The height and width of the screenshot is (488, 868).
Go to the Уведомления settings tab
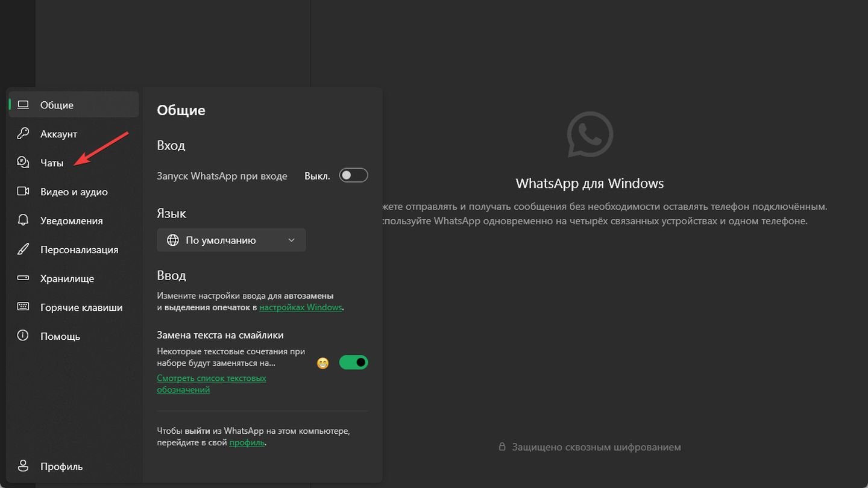pyautogui.click(x=74, y=221)
